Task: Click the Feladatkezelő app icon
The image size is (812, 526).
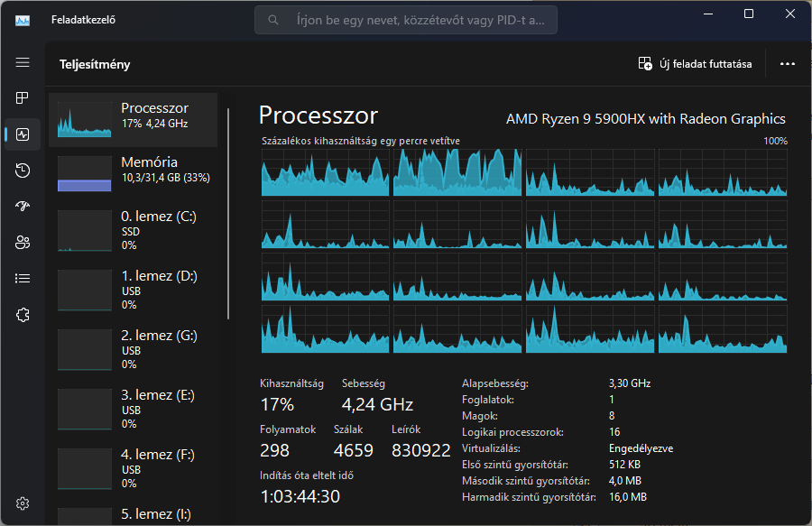Action: click(x=23, y=20)
